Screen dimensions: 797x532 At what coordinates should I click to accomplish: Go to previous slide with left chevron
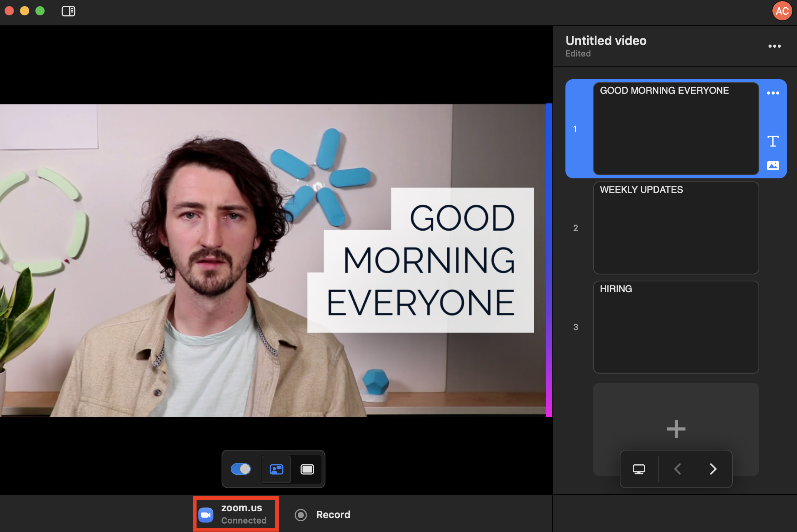point(678,469)
